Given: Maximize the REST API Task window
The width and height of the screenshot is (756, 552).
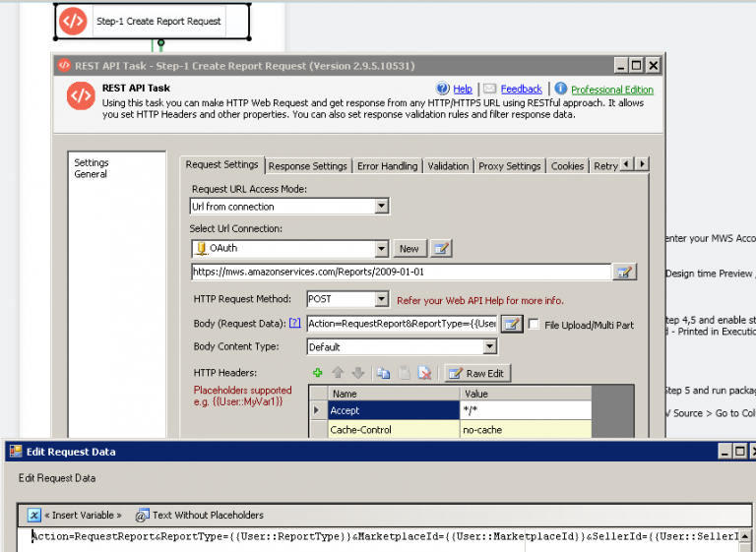Looking at the screenshot, I should coord(637,65).
